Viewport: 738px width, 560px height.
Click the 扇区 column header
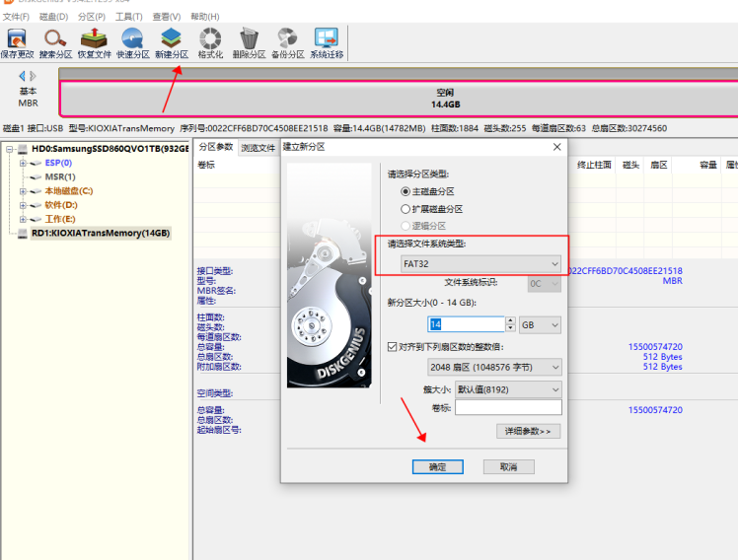click(x=658, y=165)
